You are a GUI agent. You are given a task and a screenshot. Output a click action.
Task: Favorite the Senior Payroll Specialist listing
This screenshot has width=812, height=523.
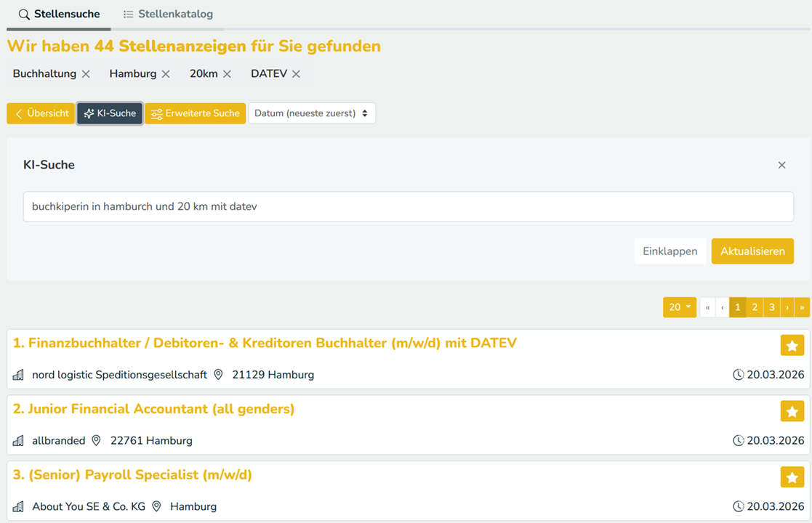point(792,477)
